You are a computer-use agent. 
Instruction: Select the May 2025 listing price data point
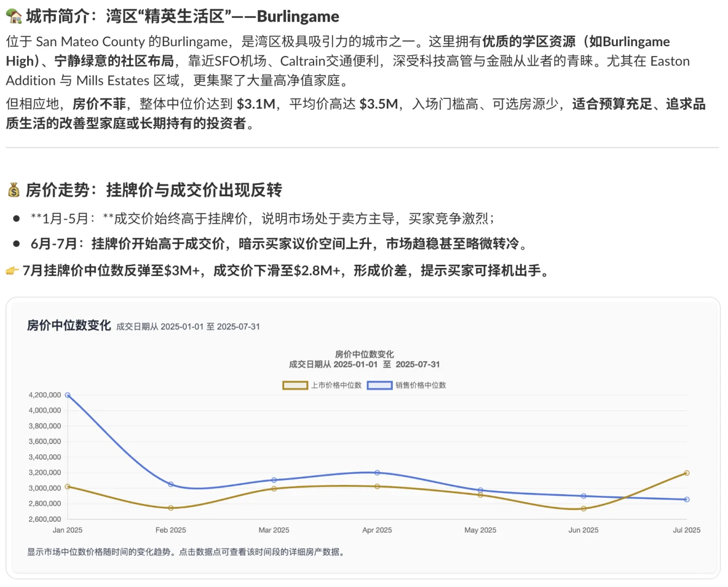click(x=480, y=495)
